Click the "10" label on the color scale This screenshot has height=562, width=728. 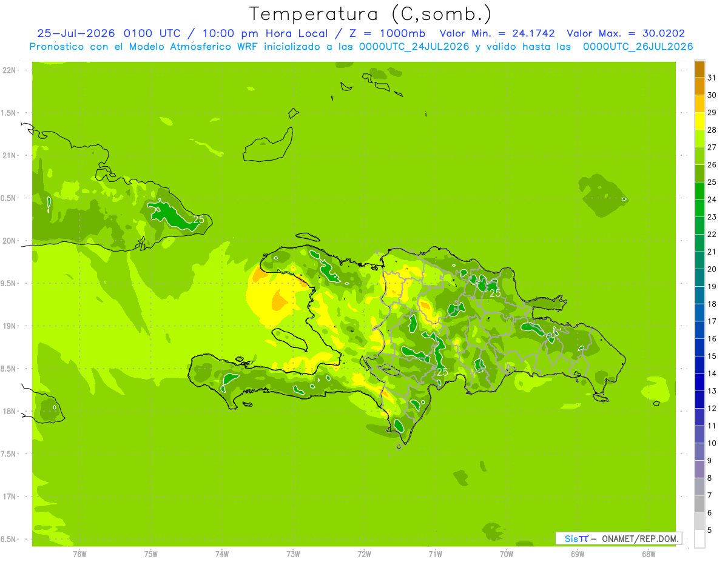712,443
